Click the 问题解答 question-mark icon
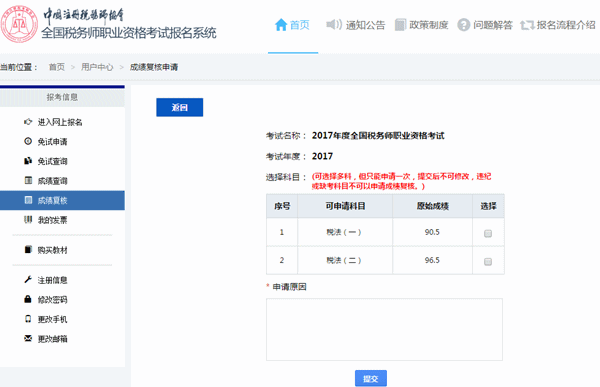The image size is (600, 387). 463,25
